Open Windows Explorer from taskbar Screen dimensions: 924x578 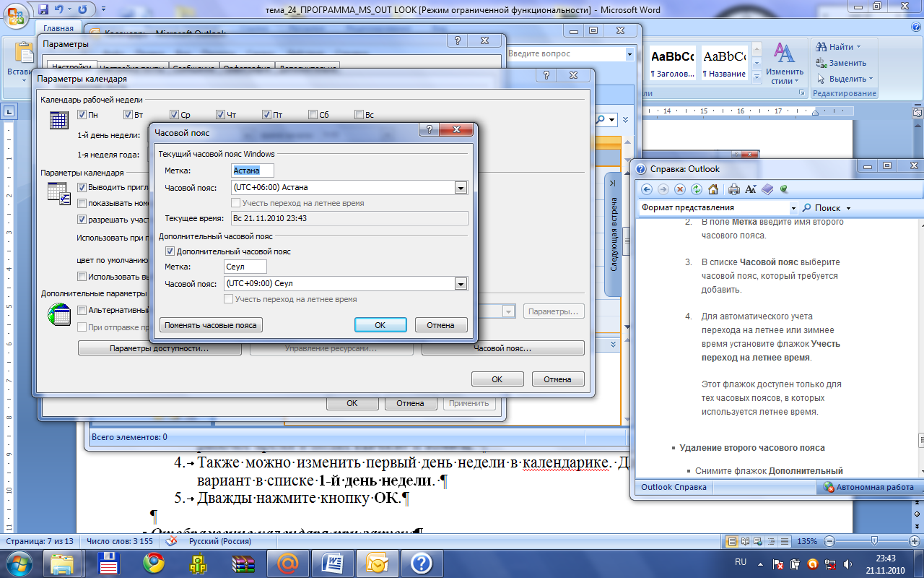62,562
